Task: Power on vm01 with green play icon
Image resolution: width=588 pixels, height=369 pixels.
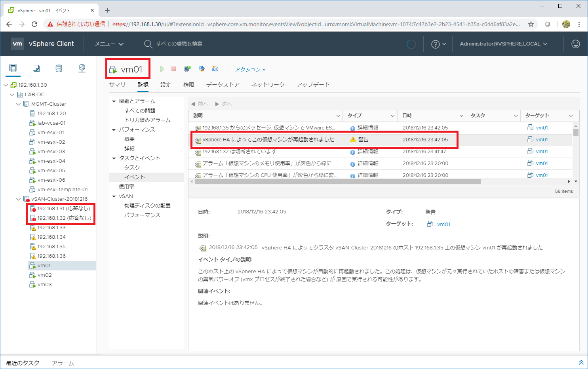Action: coord(162,69)
